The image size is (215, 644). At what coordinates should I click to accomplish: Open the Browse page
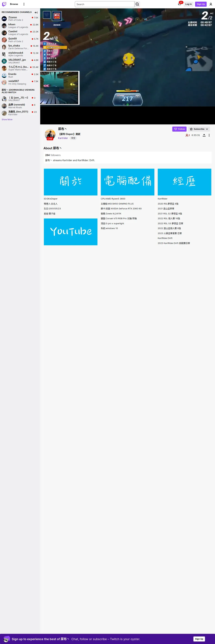pyautogui.click(x=14, y=4)
